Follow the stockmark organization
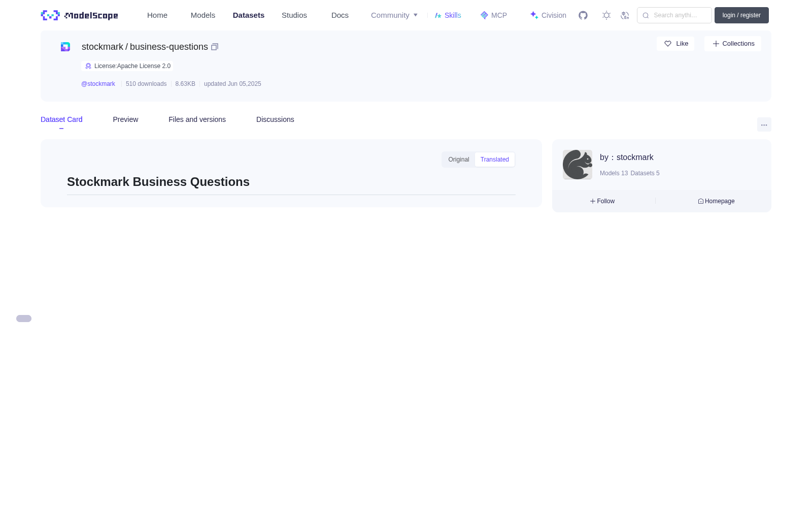812x508 pixels. pyautogui.click(x=602, y=201)
